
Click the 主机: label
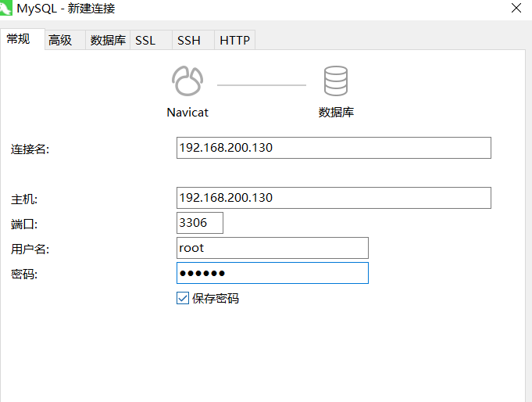pos(24,199)
